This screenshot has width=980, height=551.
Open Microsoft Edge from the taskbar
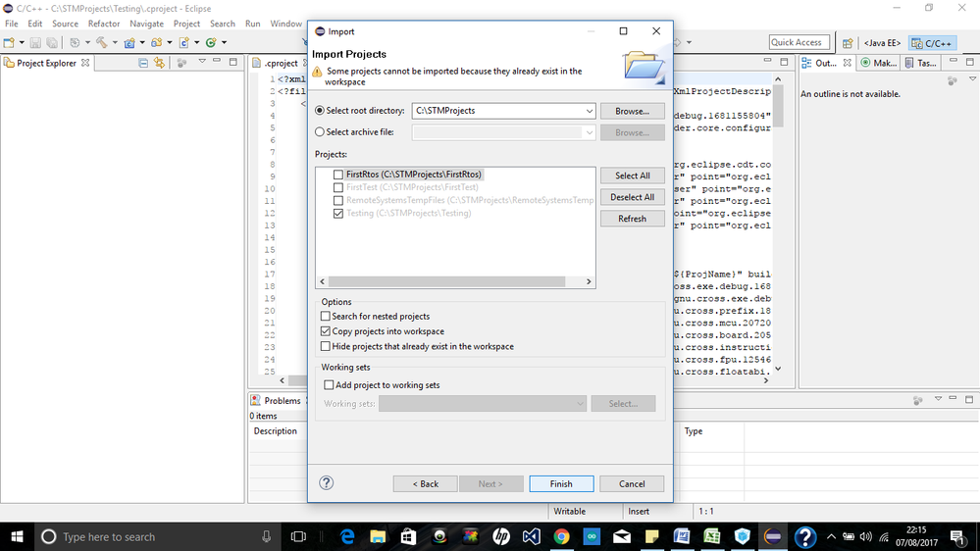point(347,536)
